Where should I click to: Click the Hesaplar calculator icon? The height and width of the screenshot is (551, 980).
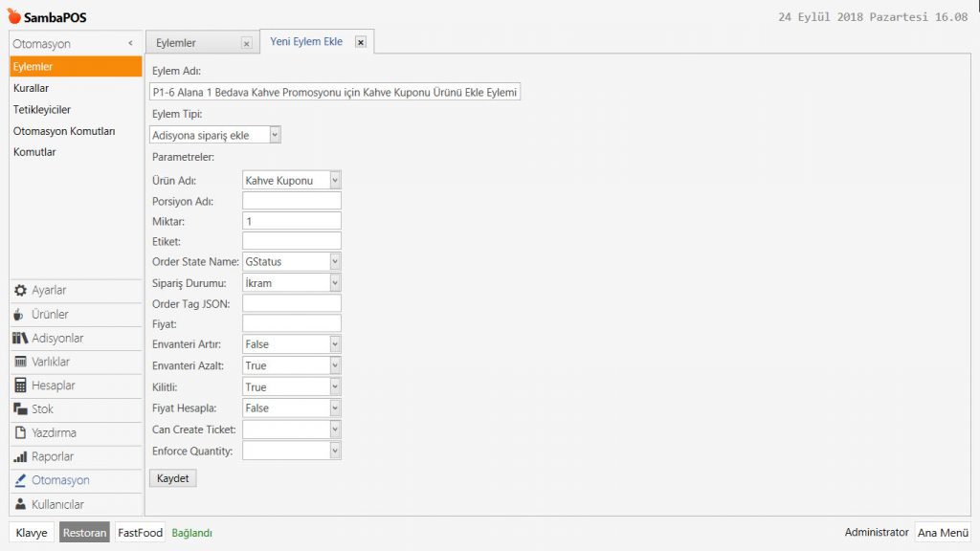tap(20, 386)
